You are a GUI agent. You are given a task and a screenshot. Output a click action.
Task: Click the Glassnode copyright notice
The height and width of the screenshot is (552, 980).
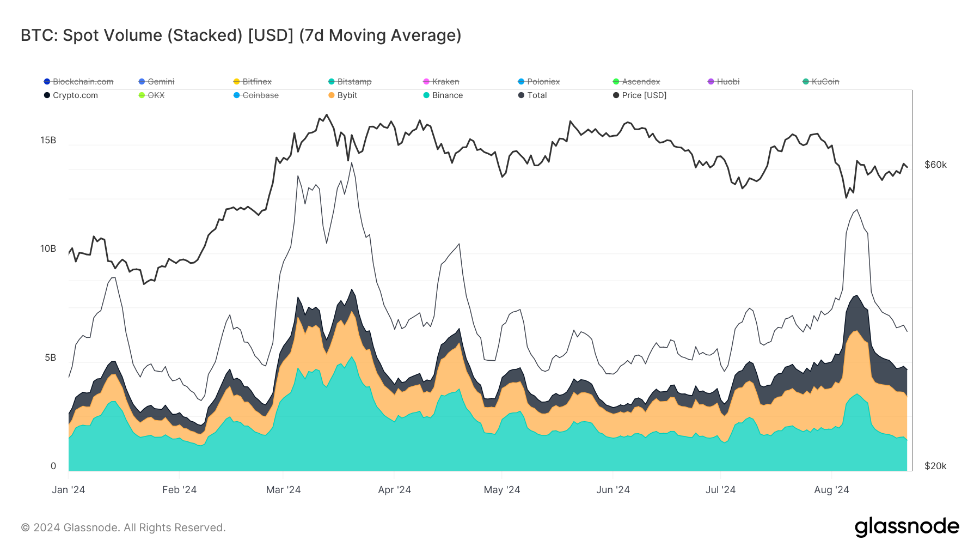click(x=123, y=527)
